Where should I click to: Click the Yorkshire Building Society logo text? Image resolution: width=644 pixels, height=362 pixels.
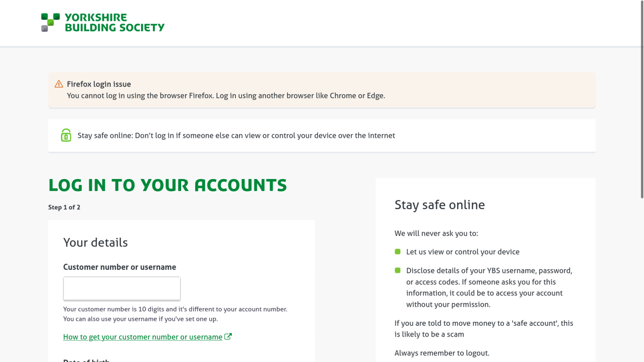pyautogui.click(x=114, y=23)
